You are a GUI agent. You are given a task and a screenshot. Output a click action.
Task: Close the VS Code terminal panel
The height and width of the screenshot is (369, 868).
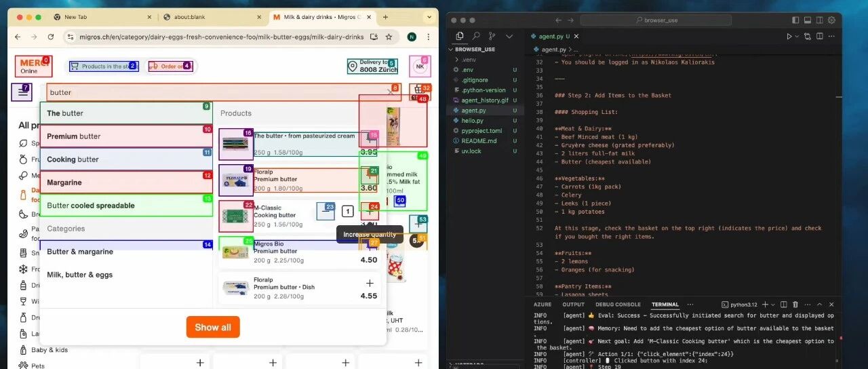pos(832,305)
